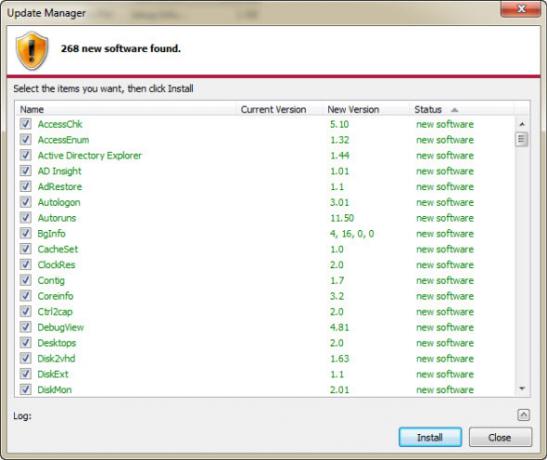Image resolution: width=547 pixels, height=460 pixels.
Task: Select the BgInfo entry name
Action: coord(51,233)
